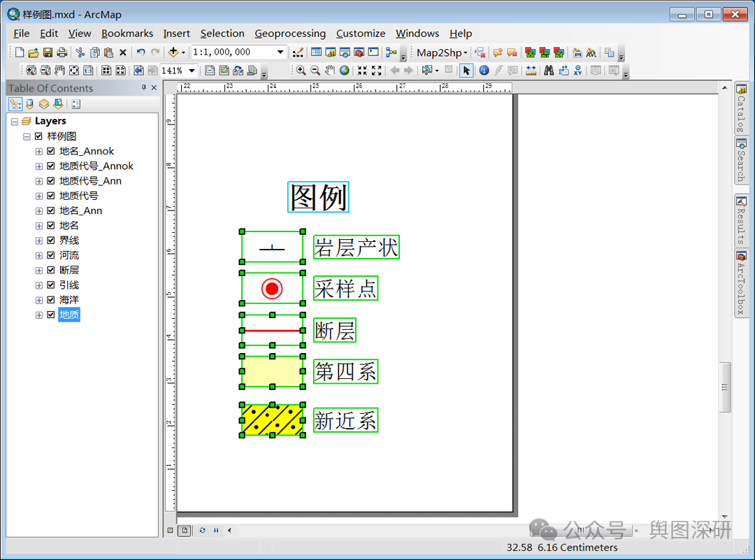Open a map document with the Open icon
Viewport: 755px width, 560px height.
coord(34,52)
